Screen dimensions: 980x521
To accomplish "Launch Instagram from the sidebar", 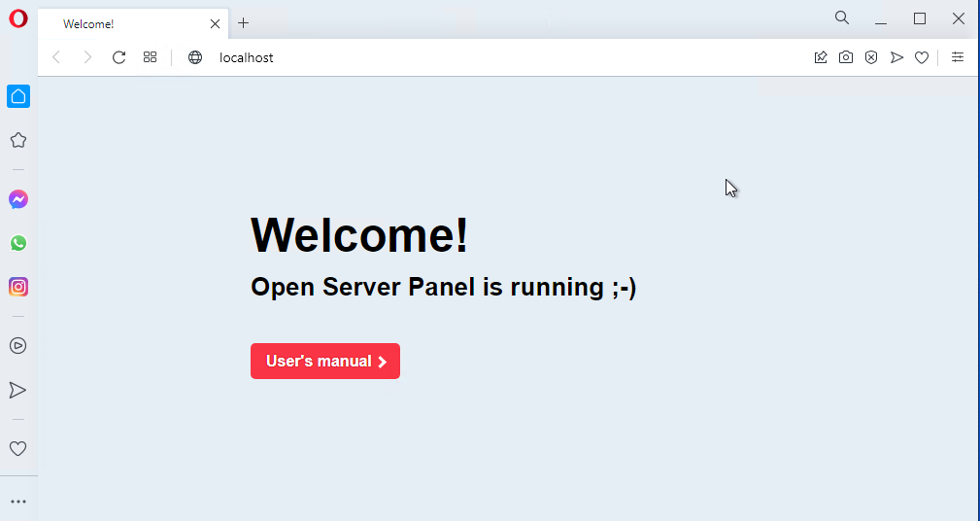I will click(x=18, y=287).
